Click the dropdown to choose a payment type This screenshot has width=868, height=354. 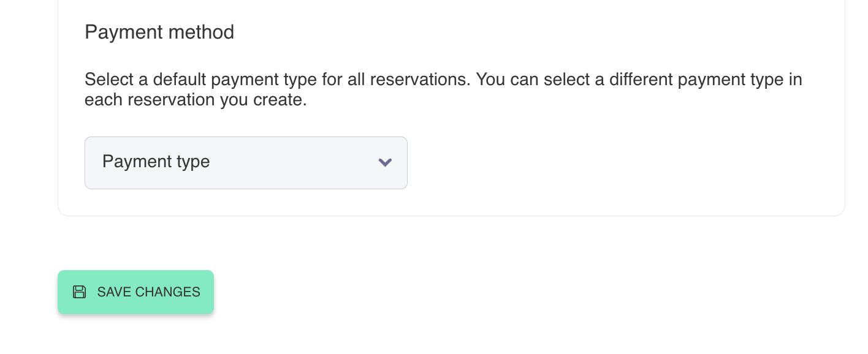point(245,163)
